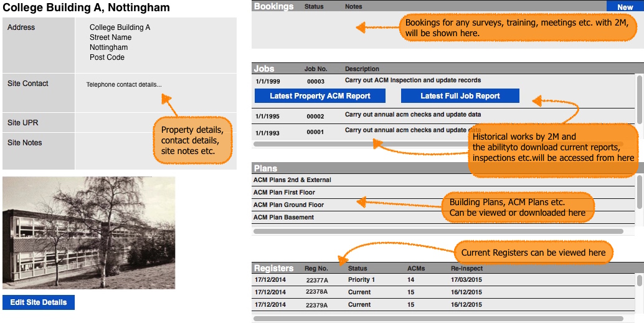Click the Job No. column header

point(316,69)
